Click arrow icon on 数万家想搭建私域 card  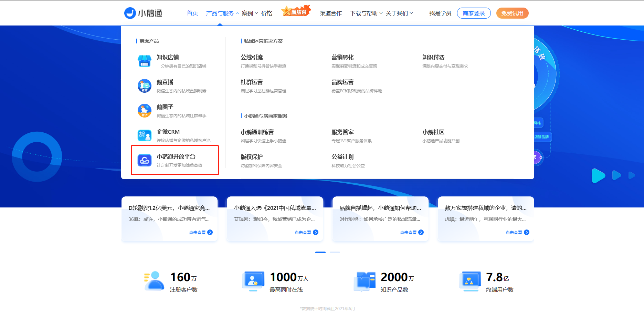tap(527, 232)
